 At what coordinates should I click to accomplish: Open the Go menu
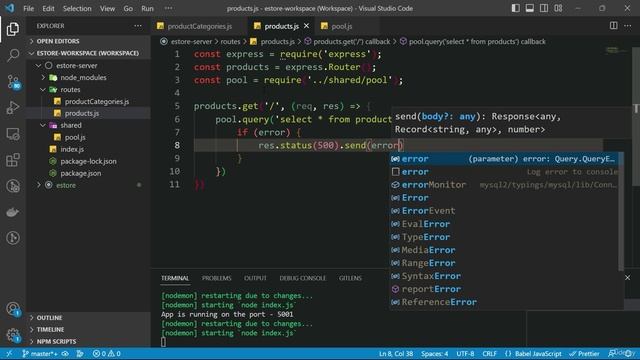(128, 8)
